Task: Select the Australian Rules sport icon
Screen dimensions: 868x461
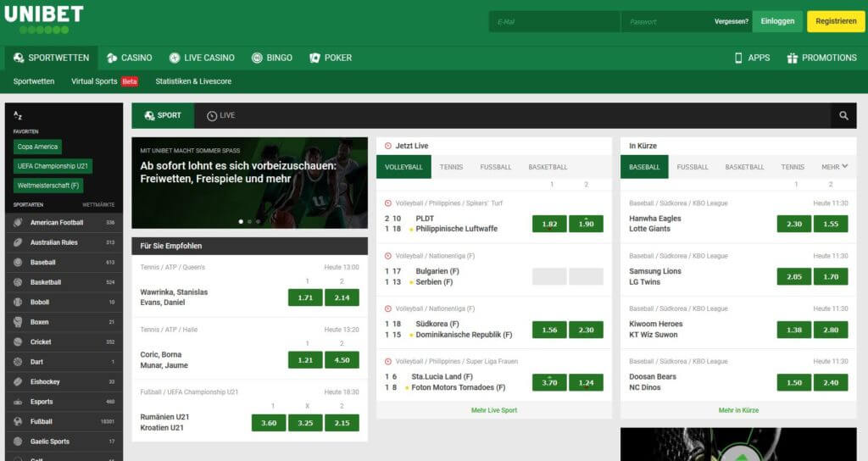Action: point(18,242)
